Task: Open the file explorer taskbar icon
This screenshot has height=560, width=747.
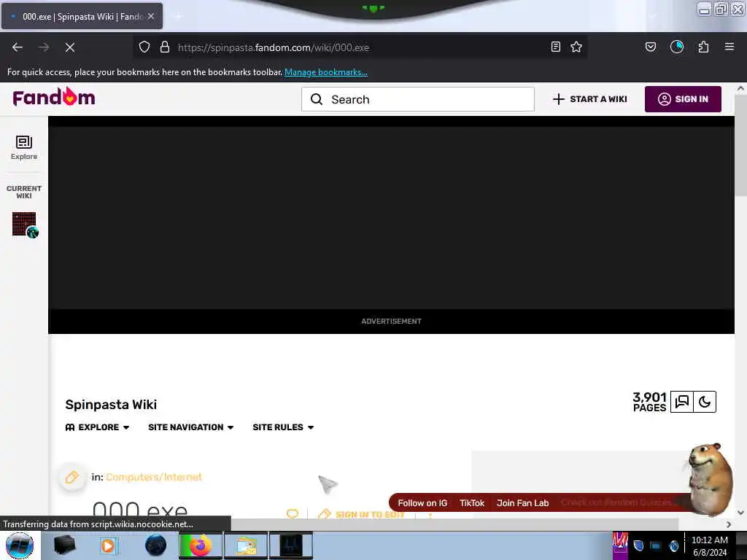Action: click(x=245, y=545)
